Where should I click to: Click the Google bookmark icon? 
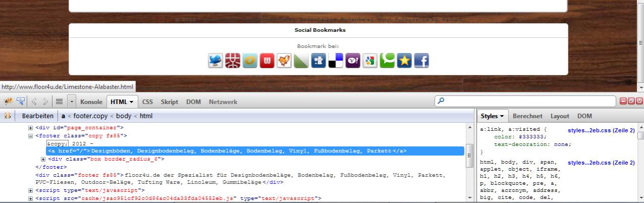pyautogui.click(x=370, y=61)
